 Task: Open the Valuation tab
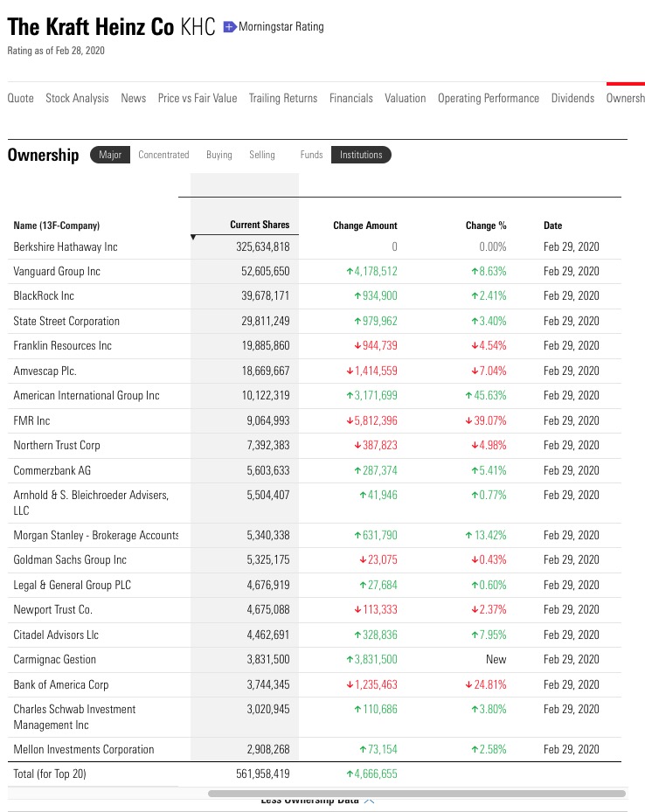click(406, 98)
